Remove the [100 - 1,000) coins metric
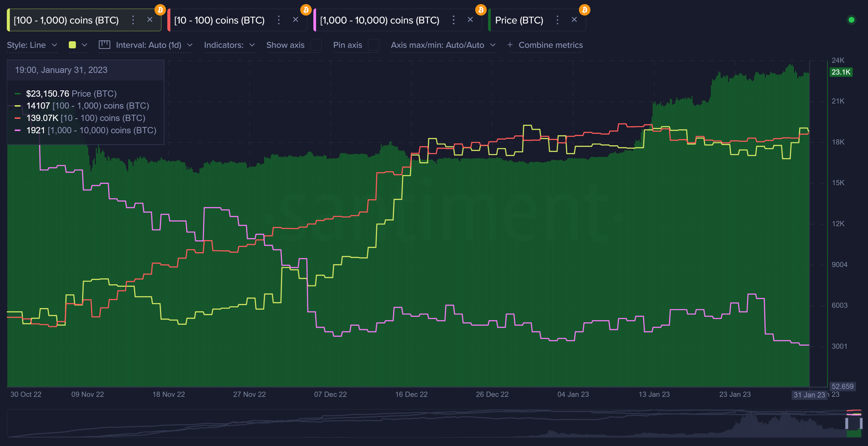Viewport: 868px width, 446px height. point(150,20)
